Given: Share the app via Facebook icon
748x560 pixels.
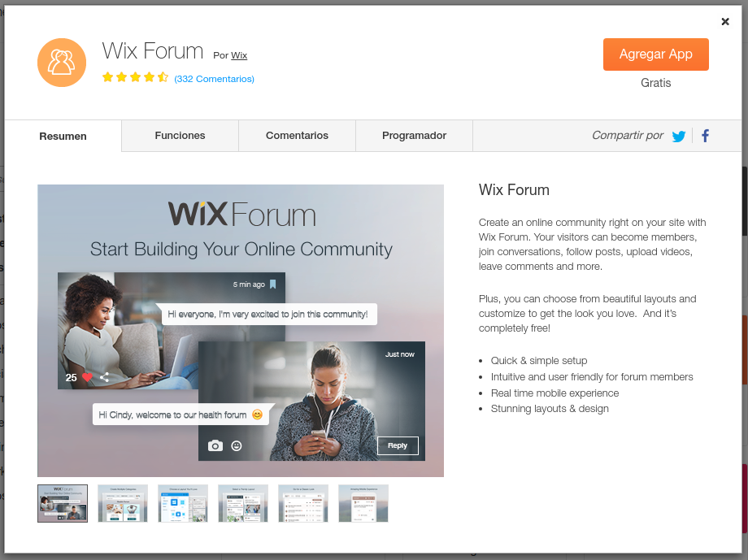Looking at the screenshot, I should (x=705, y=136).
